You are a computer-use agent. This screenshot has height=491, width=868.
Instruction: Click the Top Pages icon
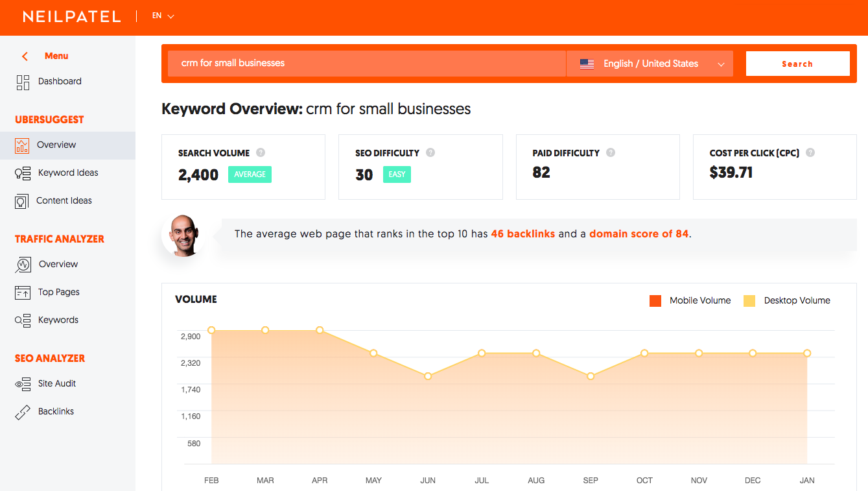tap(23, 293)
